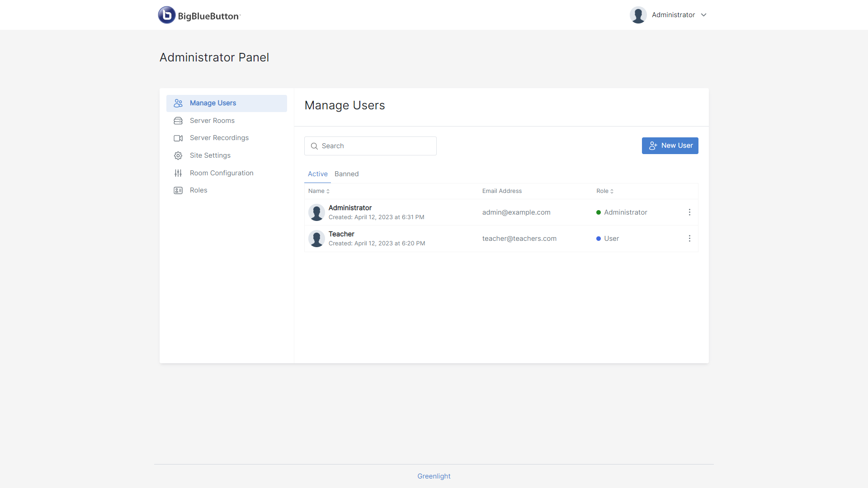Click the Administrator profile avatar in header
This screenshot has height=488, width=868.
point(638,15)
